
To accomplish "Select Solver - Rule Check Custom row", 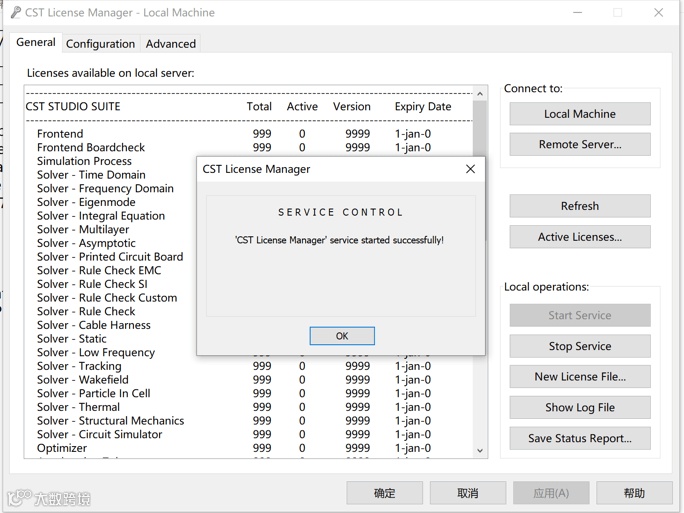I will [111, 298].
